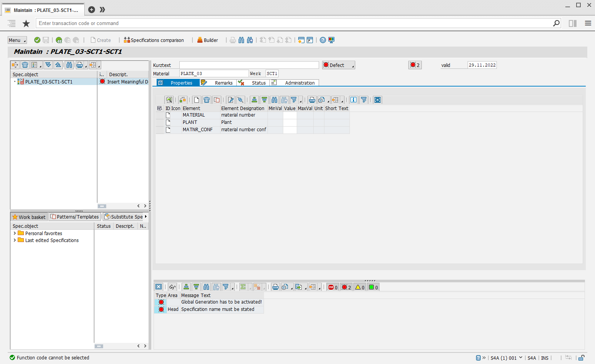Click the sort ascending icon in the element table toolbar
Screen dimensions: 595x364
pyautogui.click(x=254, y=100)
